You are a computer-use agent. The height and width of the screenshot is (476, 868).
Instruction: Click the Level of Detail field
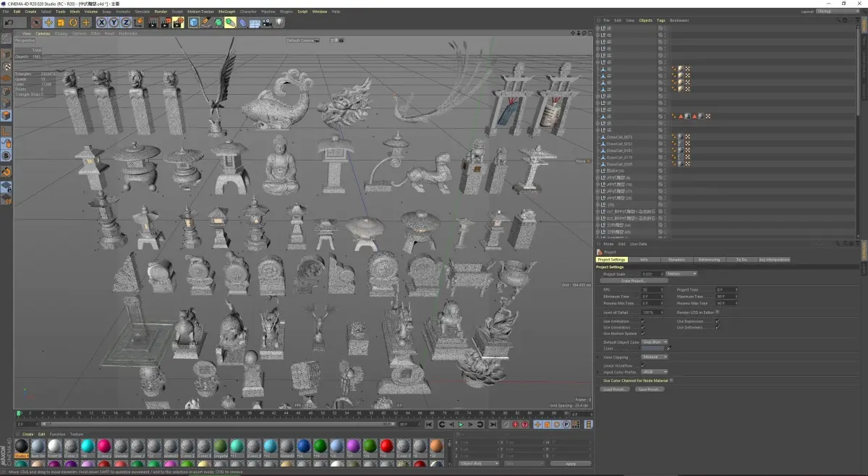652,312
